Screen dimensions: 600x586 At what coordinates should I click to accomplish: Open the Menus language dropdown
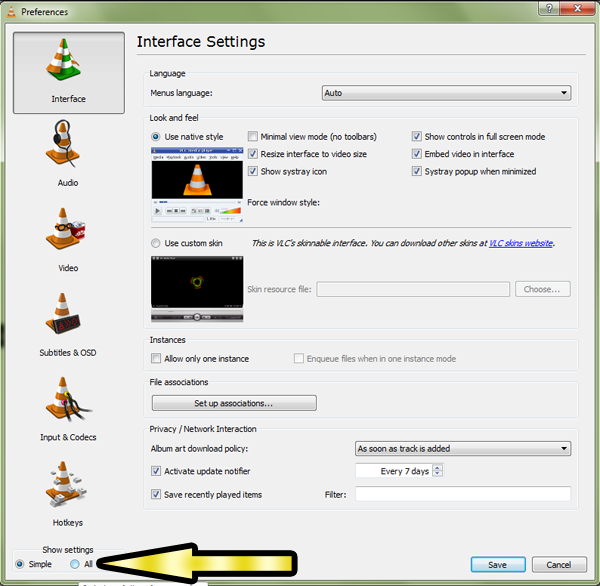coord(447,93)
